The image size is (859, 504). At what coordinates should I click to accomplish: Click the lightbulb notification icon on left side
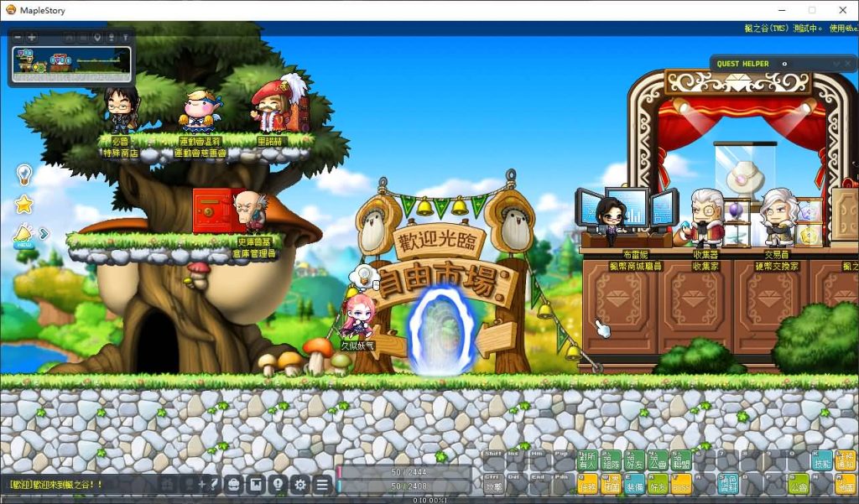[24, 174]
